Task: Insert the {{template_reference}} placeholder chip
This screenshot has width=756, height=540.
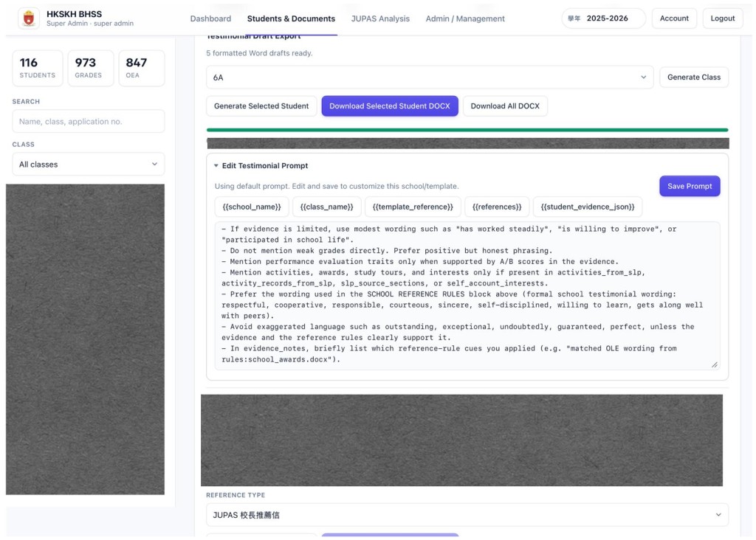Action: 413,207
